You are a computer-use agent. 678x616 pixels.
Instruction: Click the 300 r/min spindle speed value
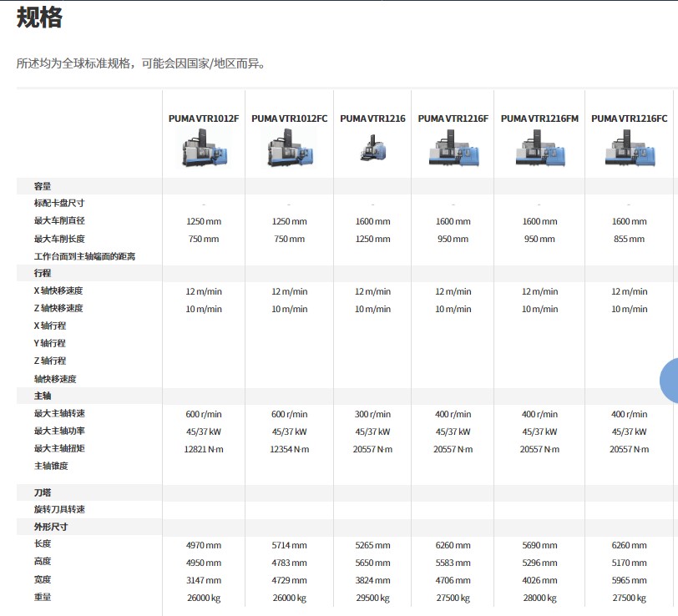coord(372,415)
